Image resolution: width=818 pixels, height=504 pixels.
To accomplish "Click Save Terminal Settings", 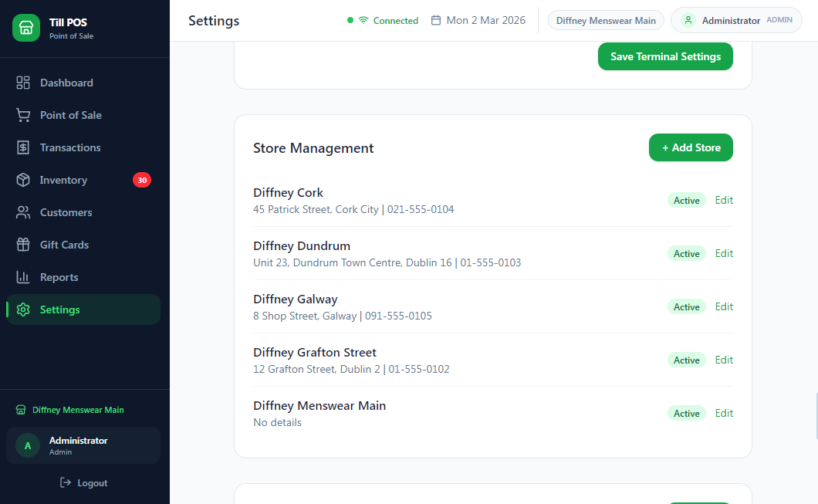I will (665, 56).
